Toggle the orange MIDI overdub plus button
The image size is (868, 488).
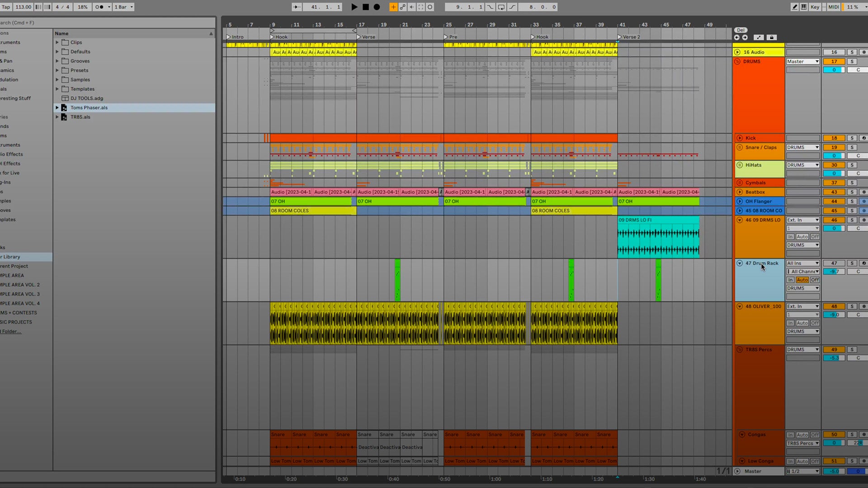coord(393,7)
